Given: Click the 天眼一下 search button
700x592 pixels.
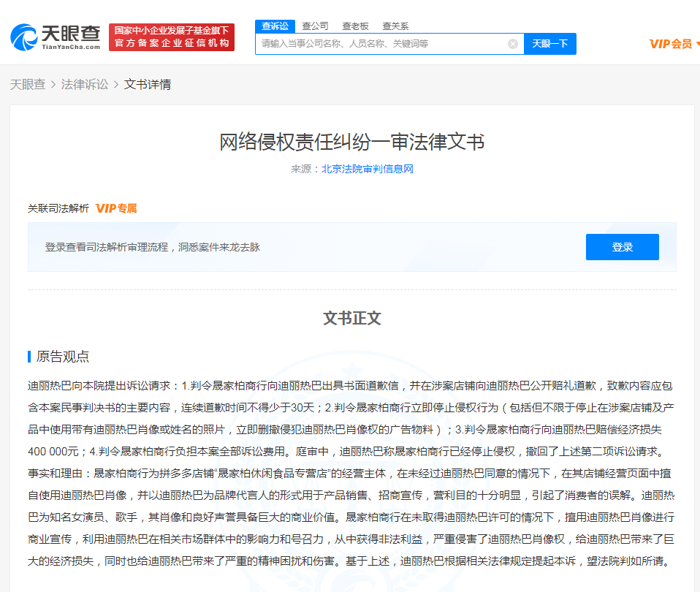Looking at the screenshot, I should coord(549,43).
